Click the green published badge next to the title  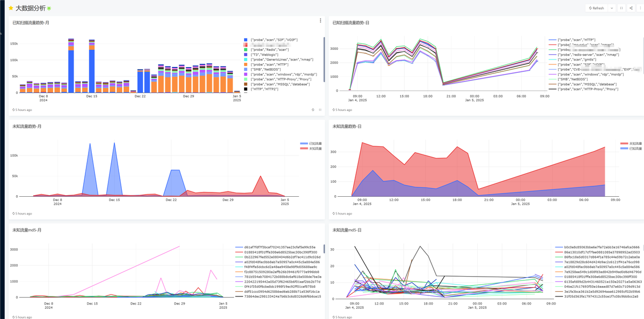click(50, 8)
